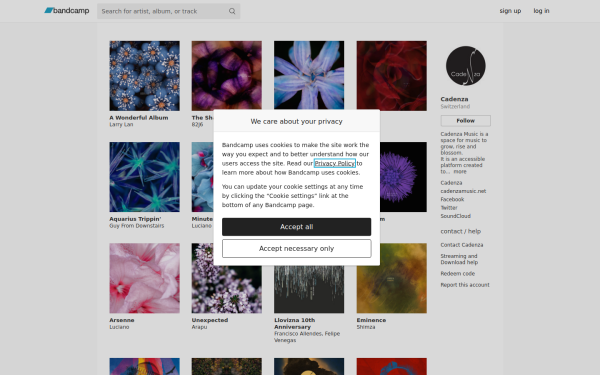Click the Unexpected title text

210,320
